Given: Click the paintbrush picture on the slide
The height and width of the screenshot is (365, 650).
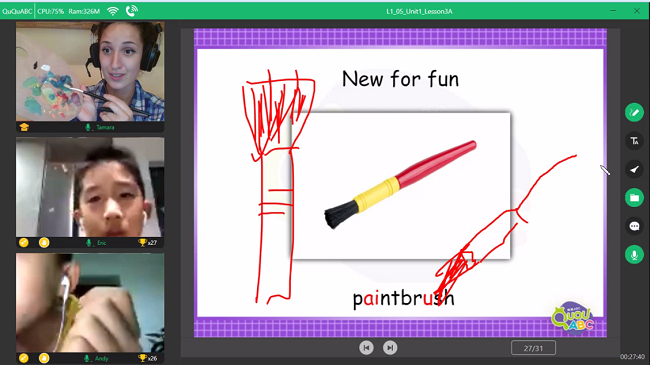Looking at the screenshot, I should [400, 185].
